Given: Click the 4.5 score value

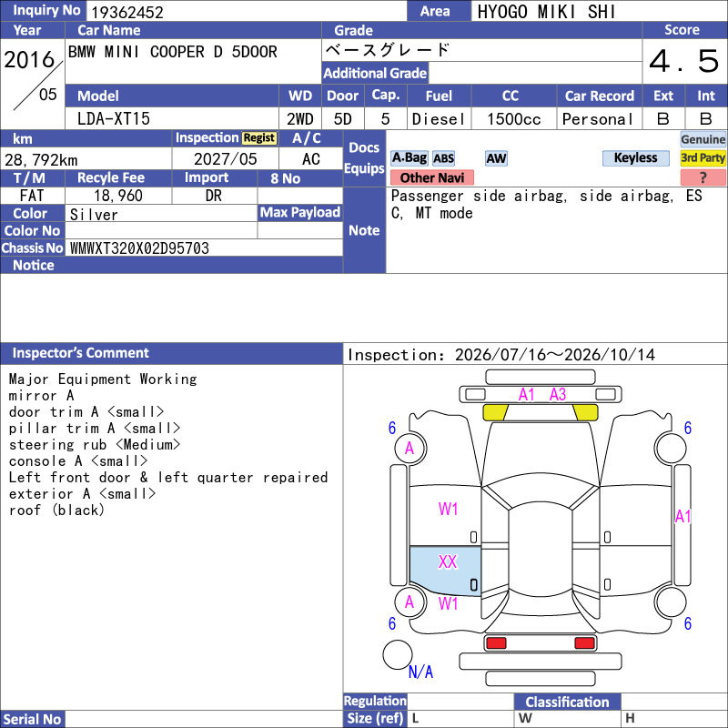Looking at the screenshot, I should 684,61.
